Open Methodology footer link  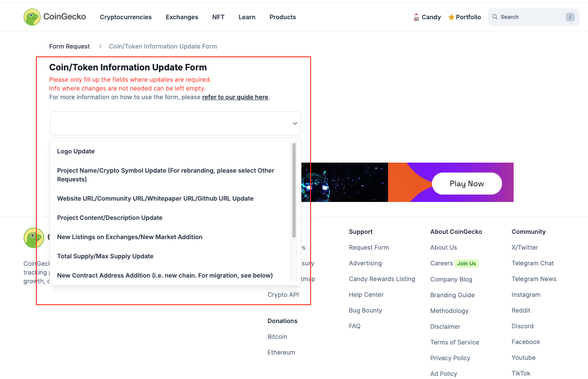[x=449, y=311]
